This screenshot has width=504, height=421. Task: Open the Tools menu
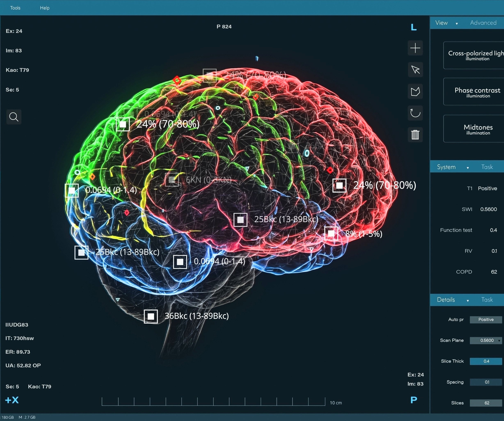15,8
